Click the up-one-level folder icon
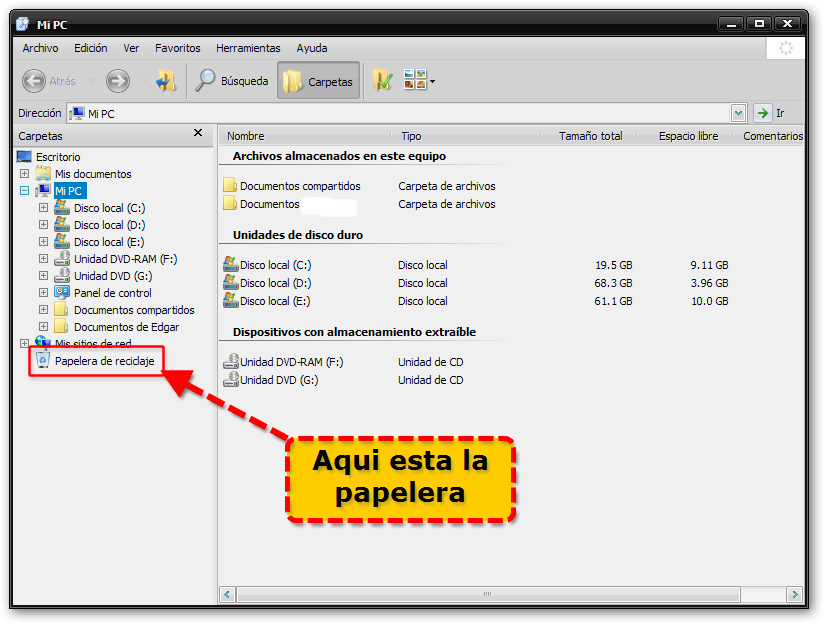824x624 pixels. click(168, 81)
